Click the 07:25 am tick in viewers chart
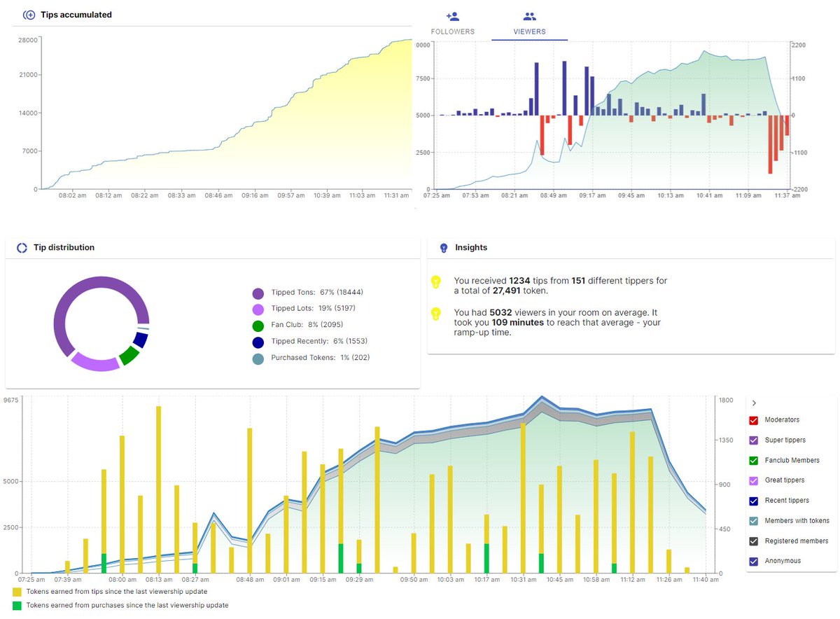 (437, 196)
